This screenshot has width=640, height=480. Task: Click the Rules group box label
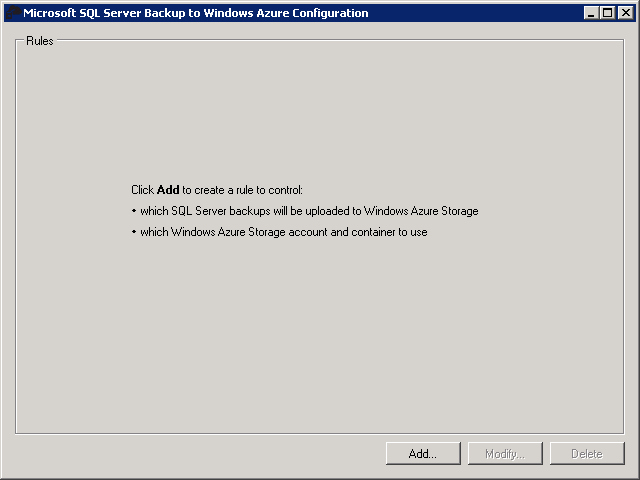click(40, 41)
